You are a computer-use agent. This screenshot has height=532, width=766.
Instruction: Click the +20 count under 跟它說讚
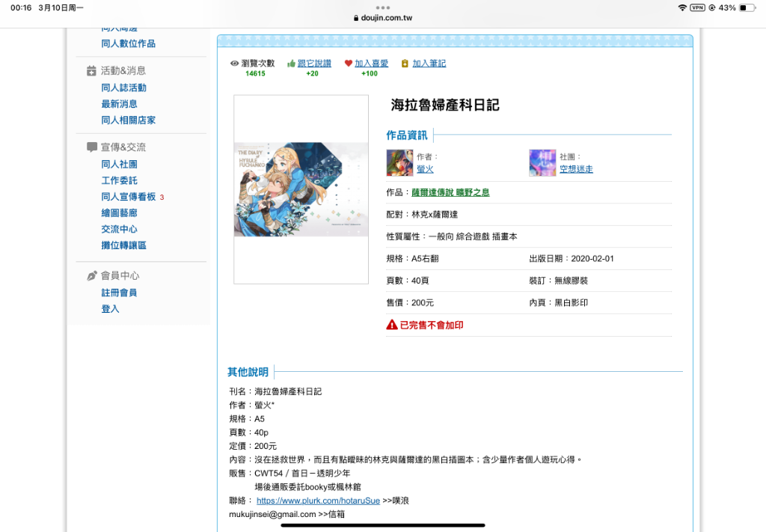click(312, 74)
